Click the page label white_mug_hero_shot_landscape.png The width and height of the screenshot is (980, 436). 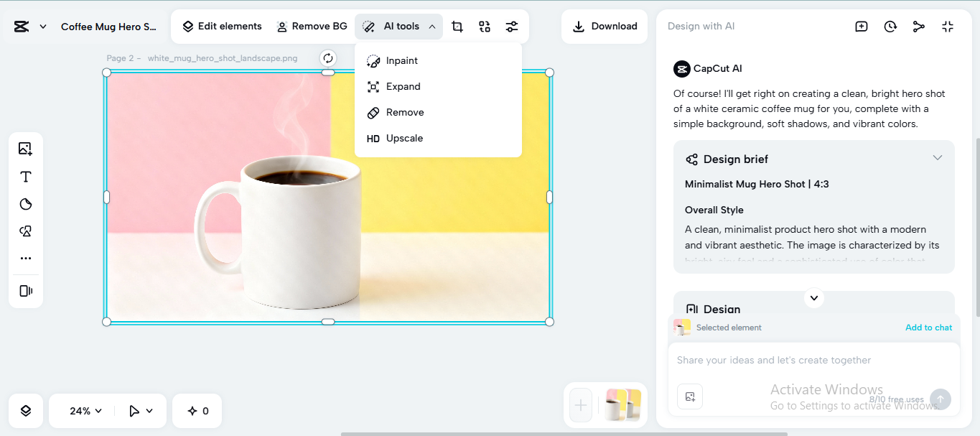223,58
